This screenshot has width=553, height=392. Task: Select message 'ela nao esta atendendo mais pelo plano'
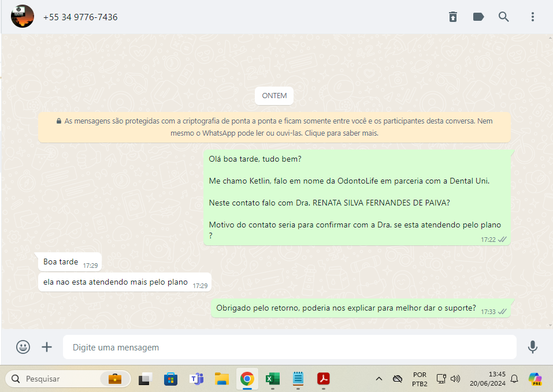(x=124, y=282)
